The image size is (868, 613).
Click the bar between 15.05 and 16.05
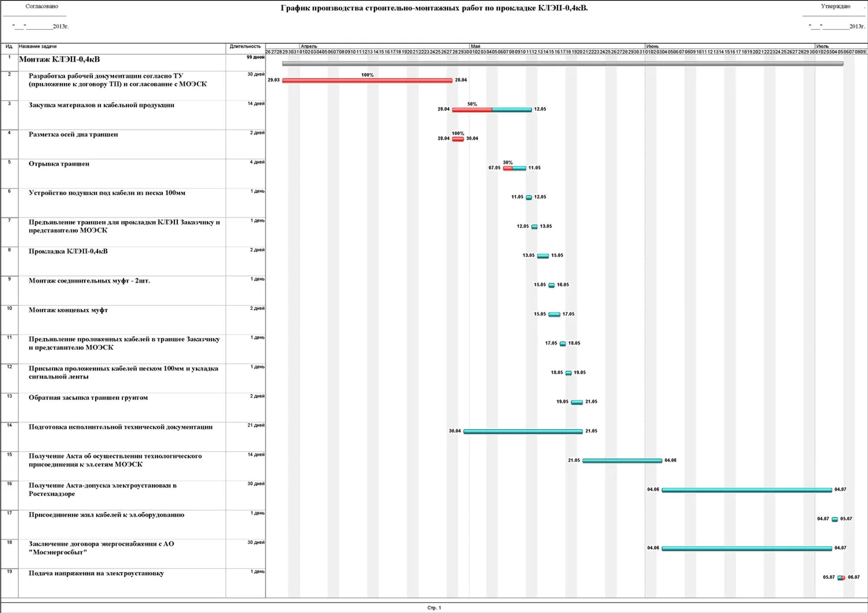coord(551,285)
